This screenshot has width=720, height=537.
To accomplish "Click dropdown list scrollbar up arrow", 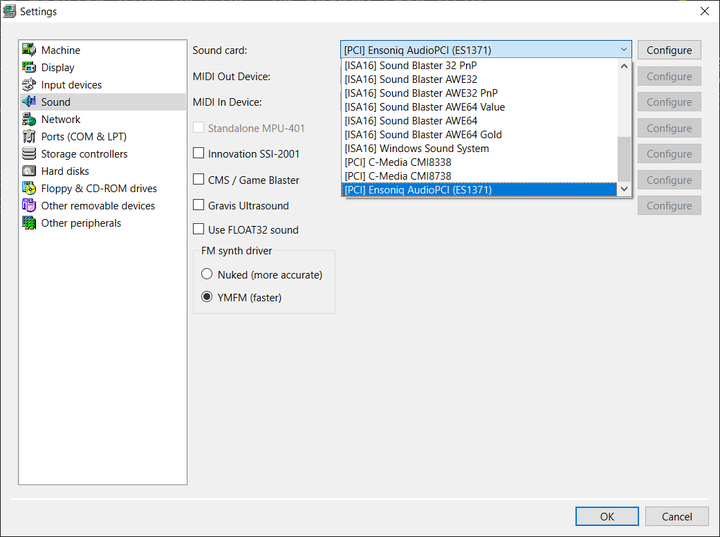I will [x=625, y=67].
